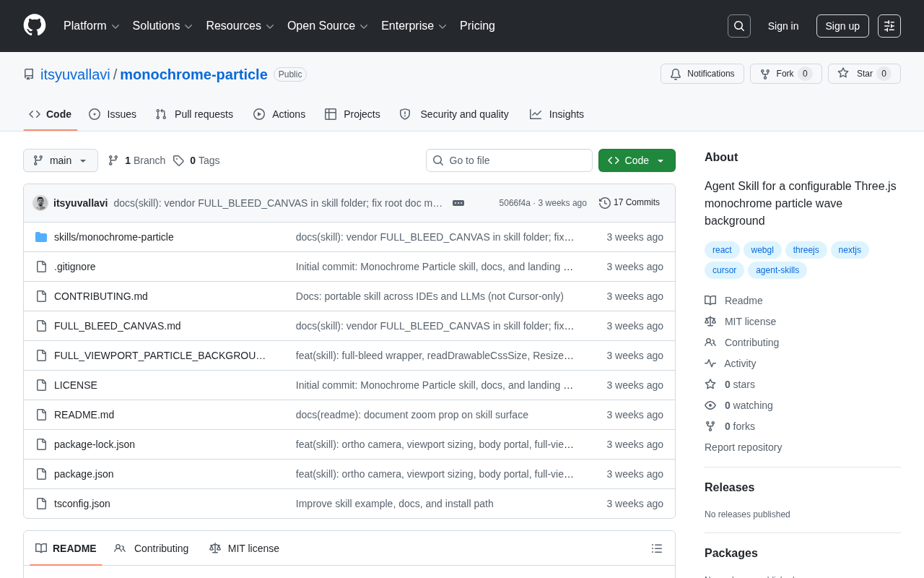Click the people icon beside Contributing in About
This screenshot has width=924, height=578.
pos(710,342)
